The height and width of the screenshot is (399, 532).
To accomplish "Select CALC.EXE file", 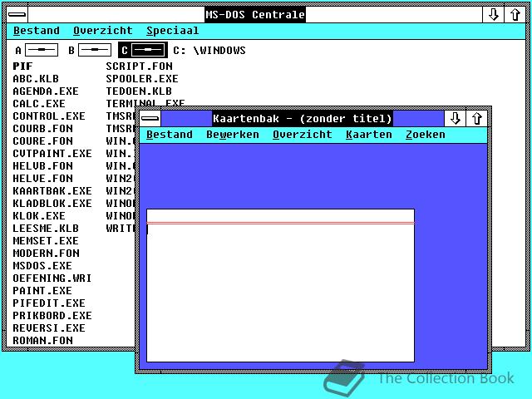I will click(x=39, y=103).
